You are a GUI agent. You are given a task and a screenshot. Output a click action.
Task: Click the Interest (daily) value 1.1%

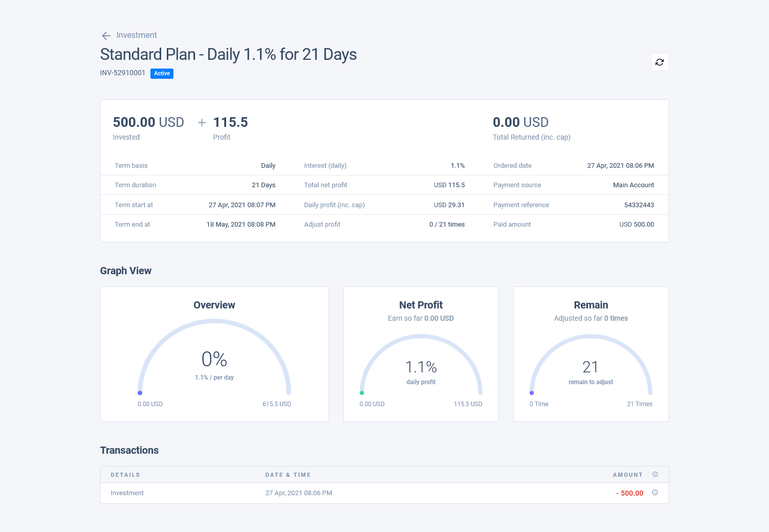click(457, 166)
